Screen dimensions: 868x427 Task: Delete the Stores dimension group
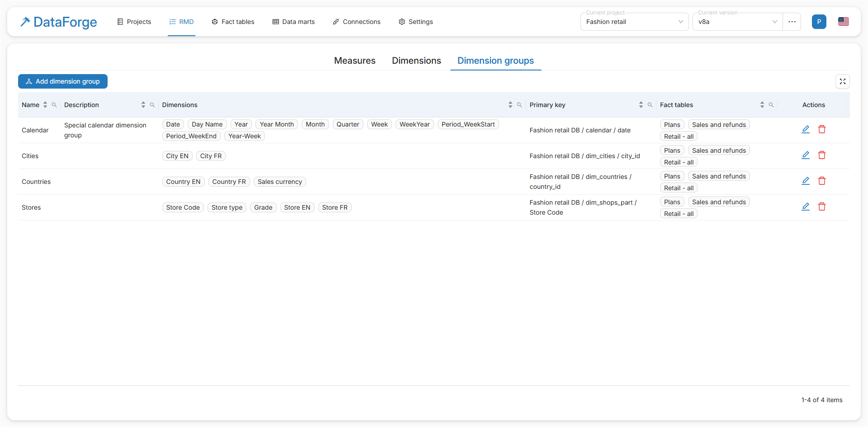[x=821, y=207]
